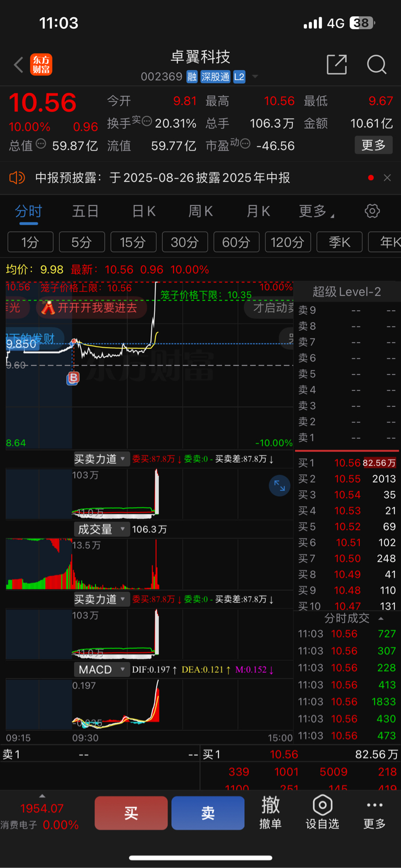Go back using the left arrow
This screenshot has height=868, width=401.
(18, 65)
